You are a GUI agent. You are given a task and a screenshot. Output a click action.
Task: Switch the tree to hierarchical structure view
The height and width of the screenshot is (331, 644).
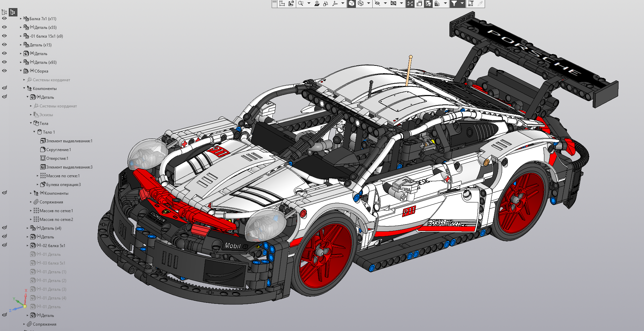point(13,12)
